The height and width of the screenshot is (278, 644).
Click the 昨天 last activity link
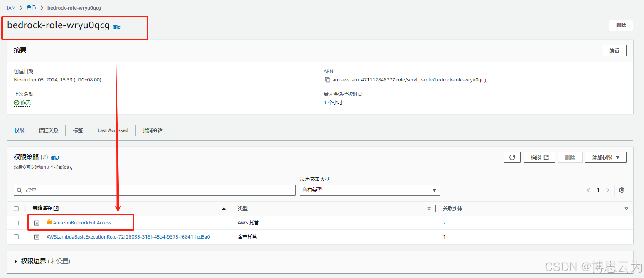pos(26,103)
